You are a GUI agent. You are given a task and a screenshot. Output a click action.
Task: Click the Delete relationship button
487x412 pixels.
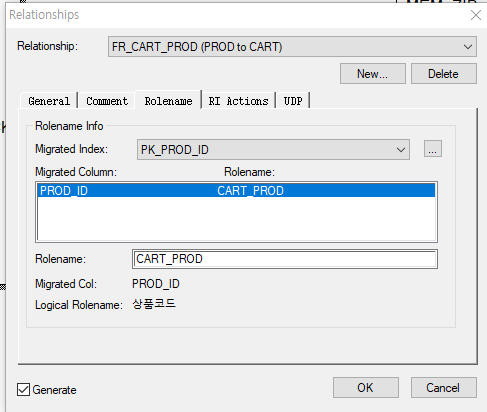click(444, 74)
